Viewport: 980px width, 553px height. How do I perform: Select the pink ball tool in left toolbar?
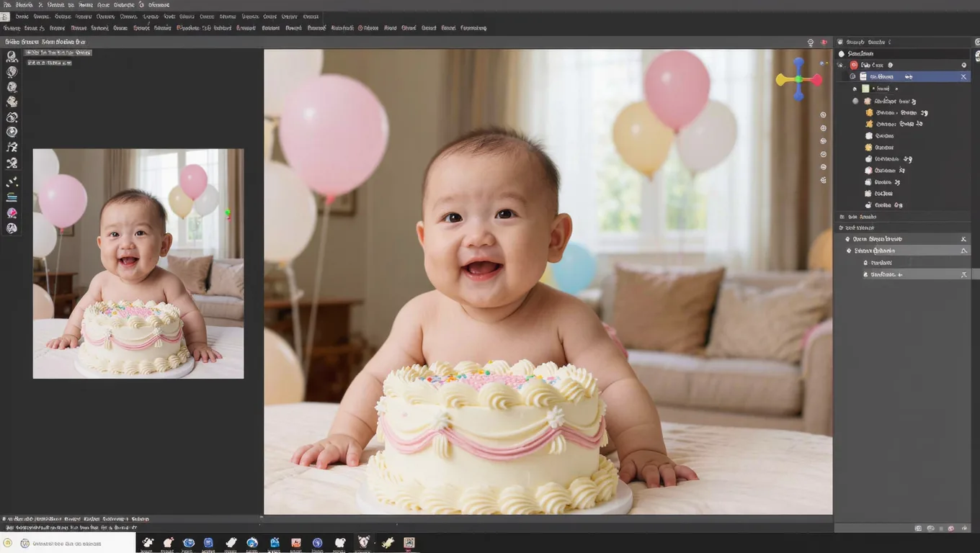point(12,213)
